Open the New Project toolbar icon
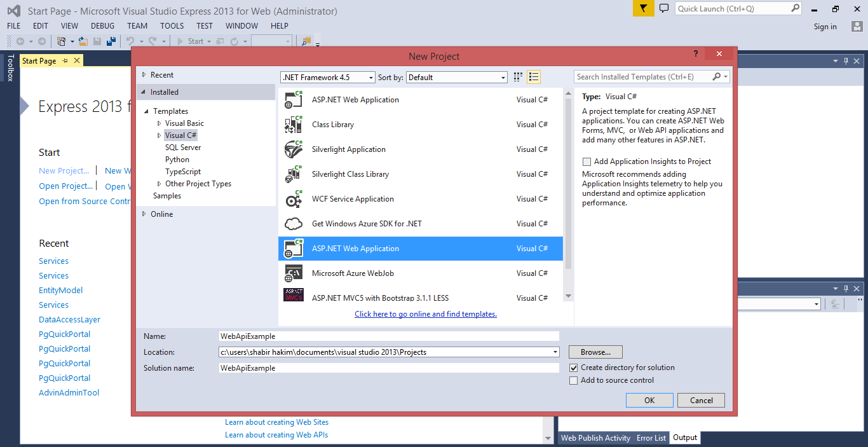 click(x=62, y=41)
